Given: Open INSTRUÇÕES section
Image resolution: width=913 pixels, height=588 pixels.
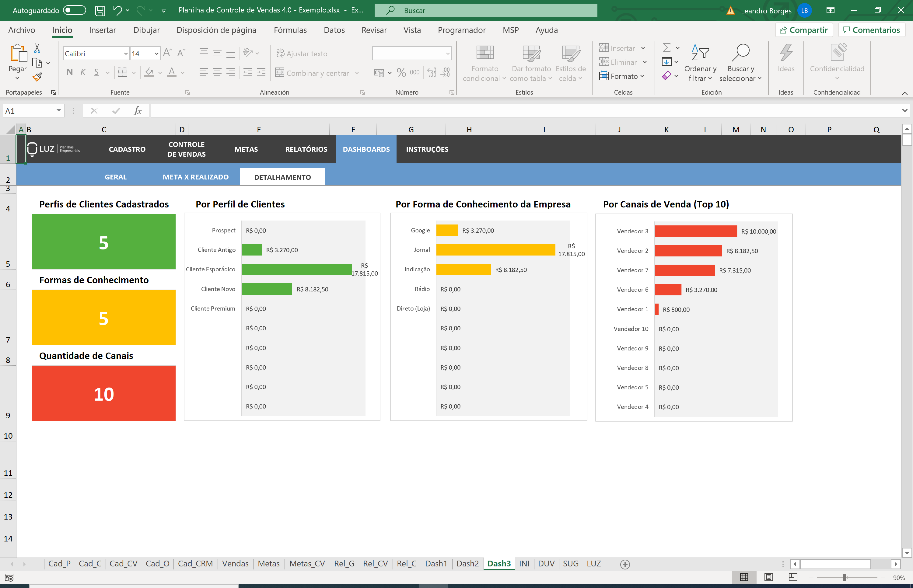Looking at the screenshot, I should (x=427, y=148).
